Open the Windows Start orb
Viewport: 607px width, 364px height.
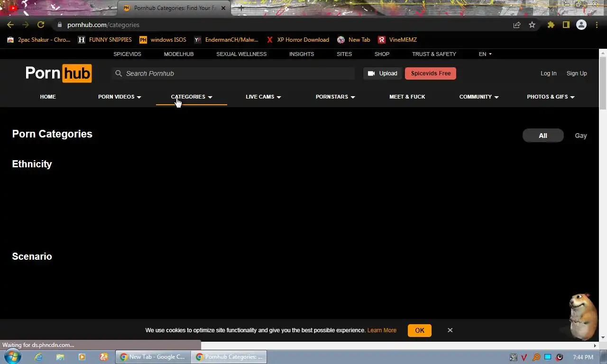[12, 357]
